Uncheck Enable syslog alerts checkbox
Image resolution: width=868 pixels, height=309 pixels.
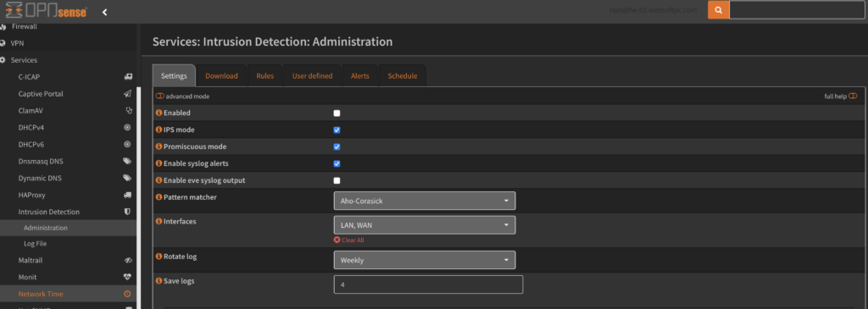[337, 163]
